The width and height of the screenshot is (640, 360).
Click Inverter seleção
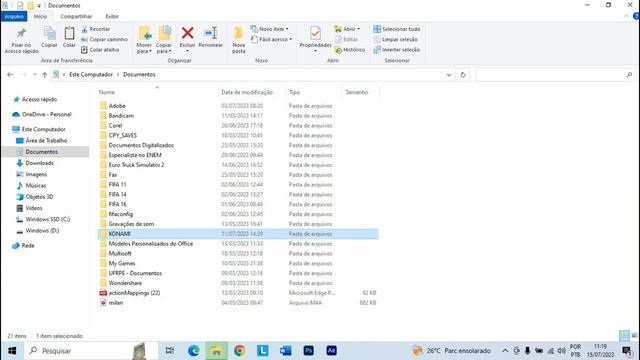point(397,49)
